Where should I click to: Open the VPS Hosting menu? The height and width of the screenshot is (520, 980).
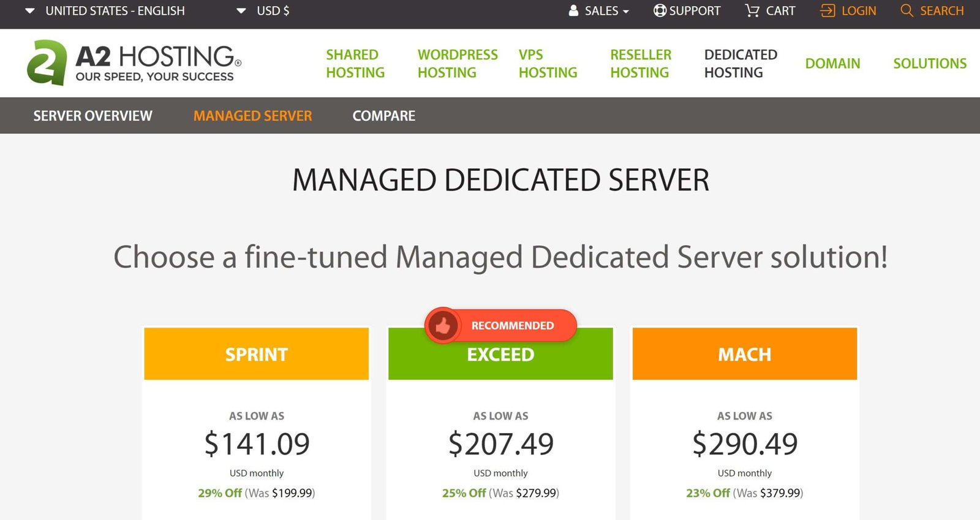548,63
